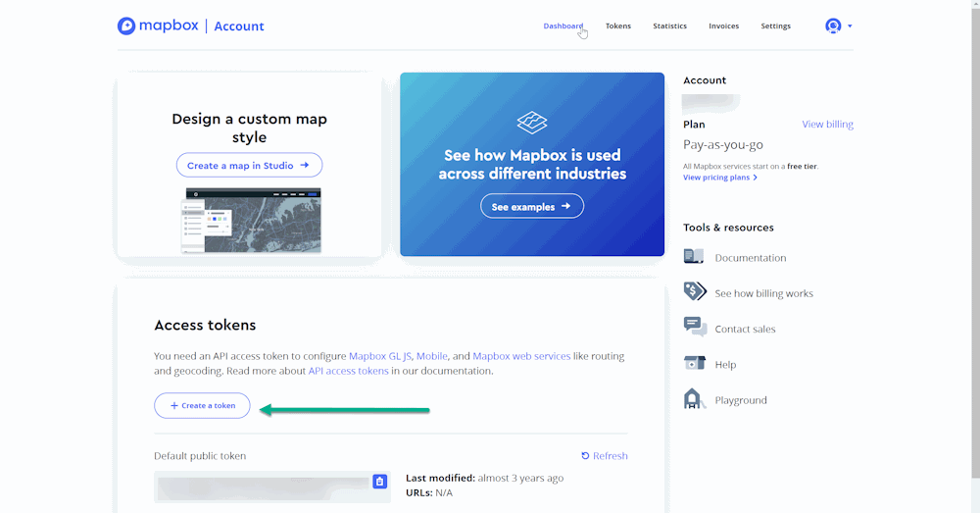
Task: Open the API access tokens documentation link
Action: coord(348,371)
